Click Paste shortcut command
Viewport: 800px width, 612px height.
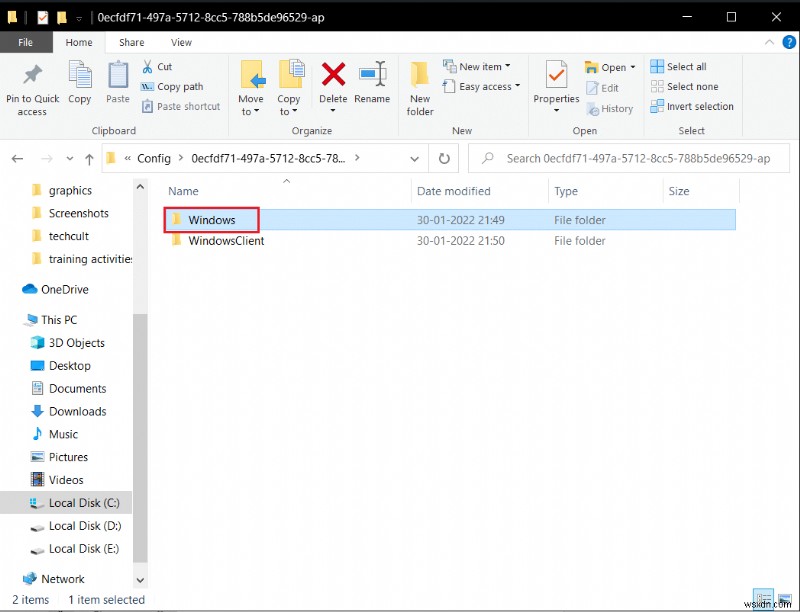(x=181, y=106)
